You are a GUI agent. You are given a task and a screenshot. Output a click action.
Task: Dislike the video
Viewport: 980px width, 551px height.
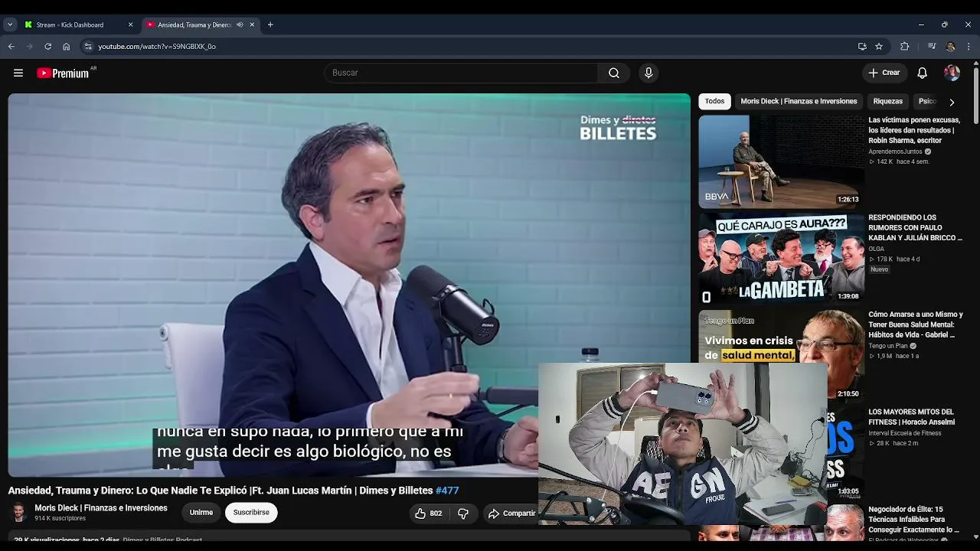(x=463, y=514)
